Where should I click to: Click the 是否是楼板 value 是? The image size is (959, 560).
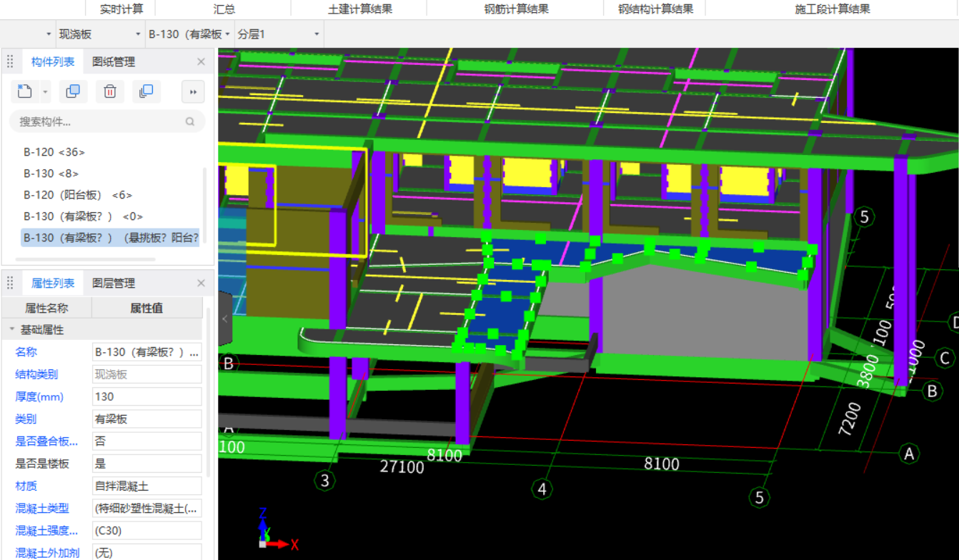pos(147,464)
